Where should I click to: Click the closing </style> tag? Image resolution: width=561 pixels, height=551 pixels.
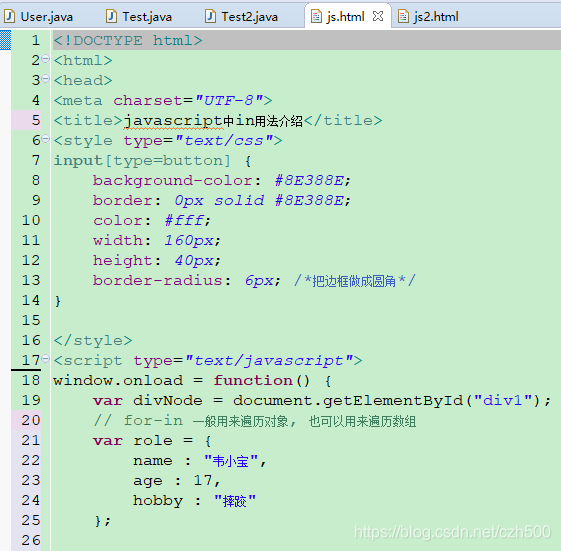[x=93, y=341]
